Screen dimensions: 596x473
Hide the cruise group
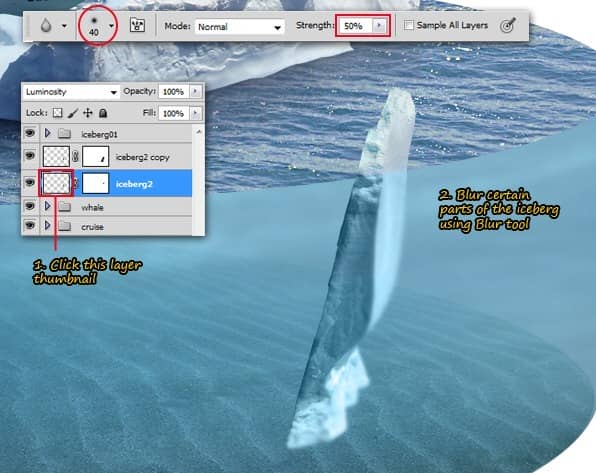[x=30, y=225]
